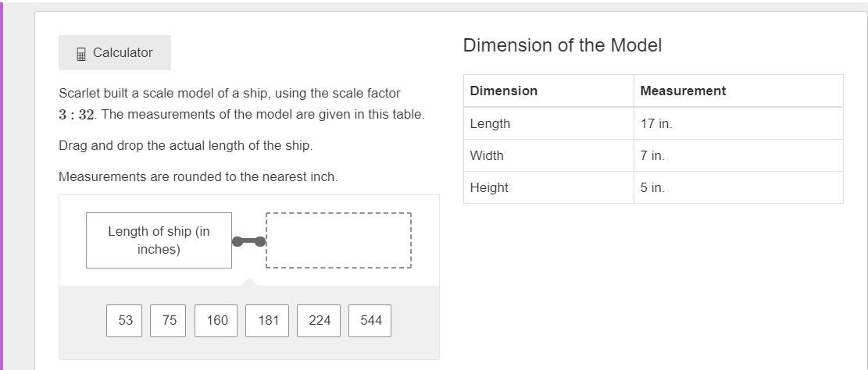The height and width of the screenshot is (370, 868).
Task: Click the 7 in. measurement cell
Action: pos(652,155)
